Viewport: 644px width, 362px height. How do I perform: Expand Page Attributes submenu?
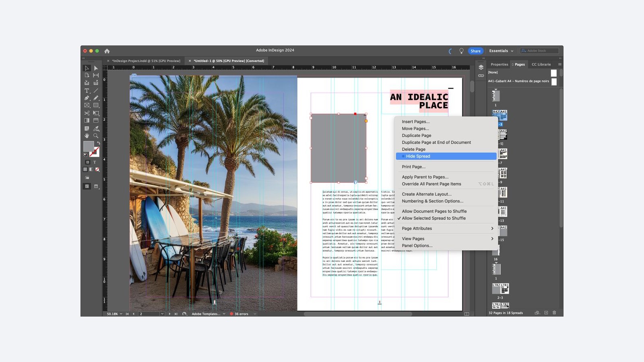[x=446, y=228]
